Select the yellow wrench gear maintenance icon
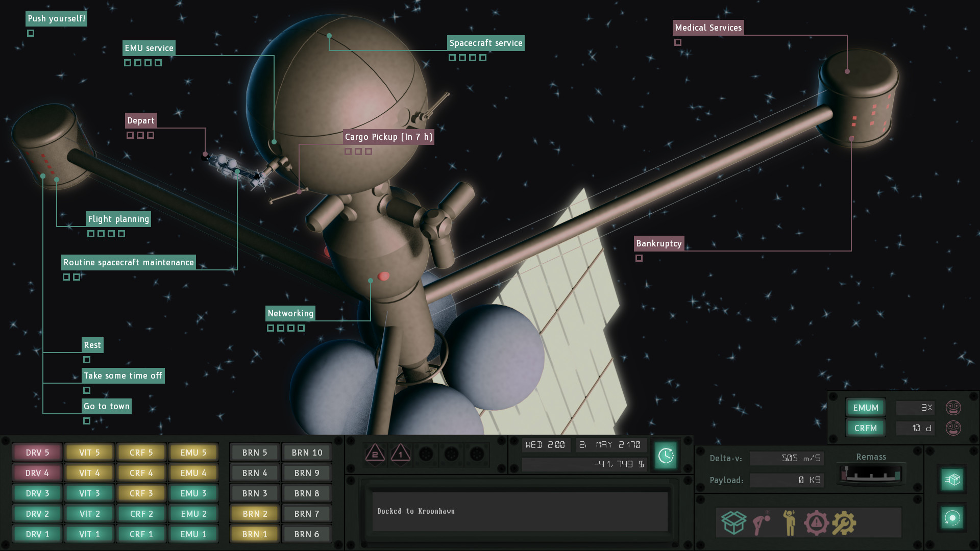 click(x=844, y=522)
